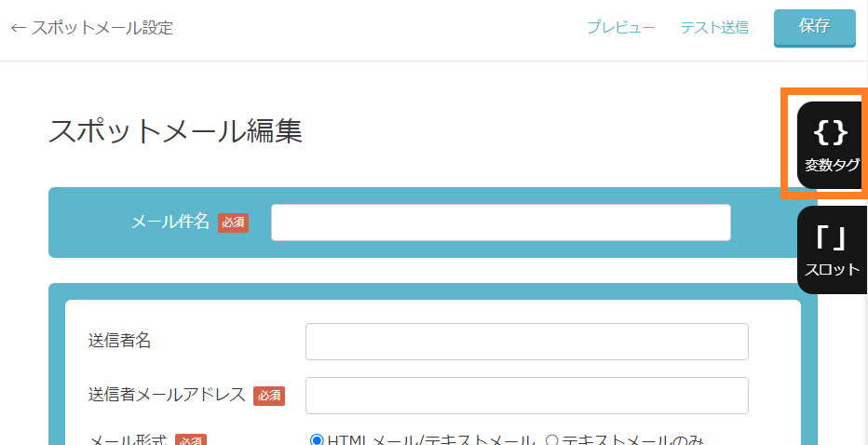Go back via スポットメール設定 text

(x=102, y=28)
